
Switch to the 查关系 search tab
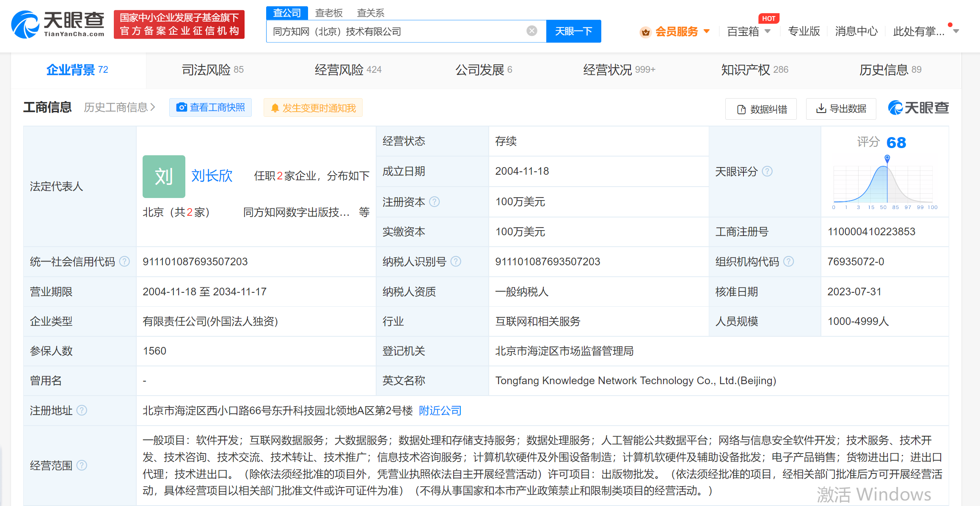(x=371, y=13)
